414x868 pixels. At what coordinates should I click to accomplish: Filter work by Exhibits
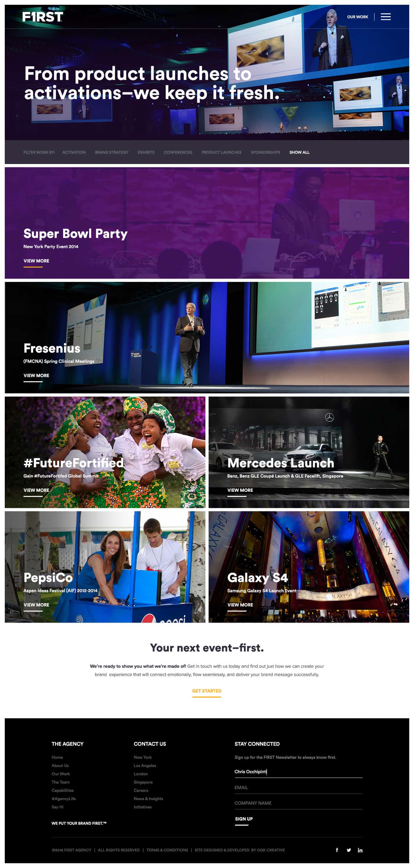(146, 152)
